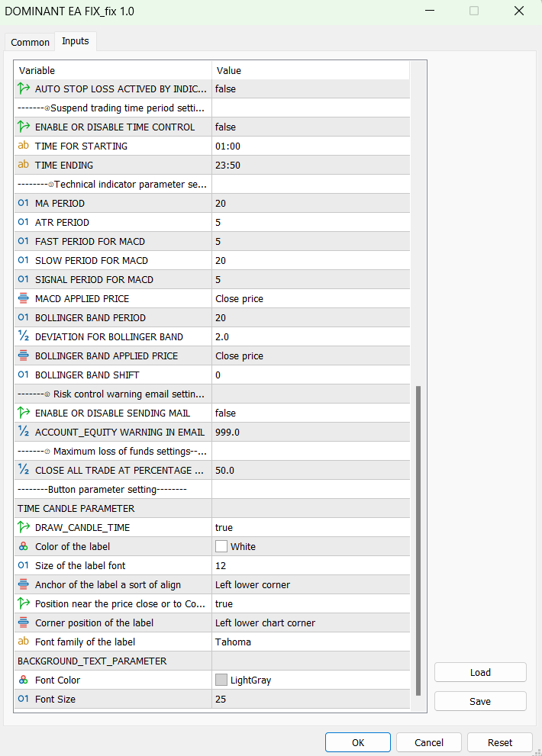Click the string icon next to Font family of the label

tap(23, 642)
